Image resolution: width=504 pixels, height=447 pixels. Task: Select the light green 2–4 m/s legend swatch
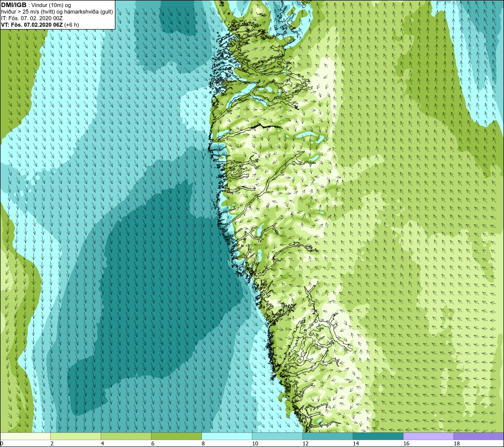[76, 436]
